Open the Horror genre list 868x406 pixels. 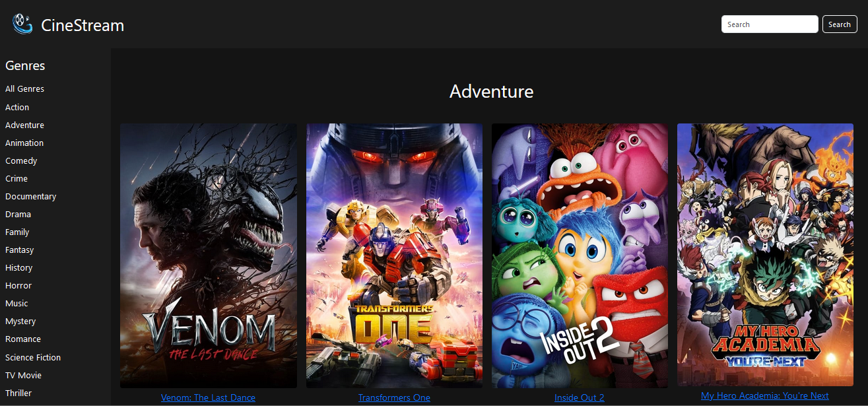pyautogui.click(x=18, y=285)
